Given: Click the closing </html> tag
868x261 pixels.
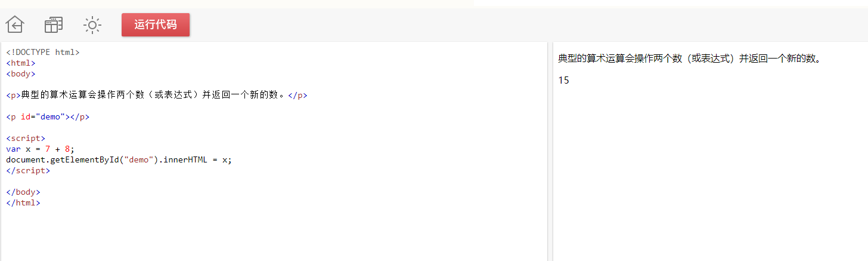Looking at the screenshot, I should pos(23,202).
